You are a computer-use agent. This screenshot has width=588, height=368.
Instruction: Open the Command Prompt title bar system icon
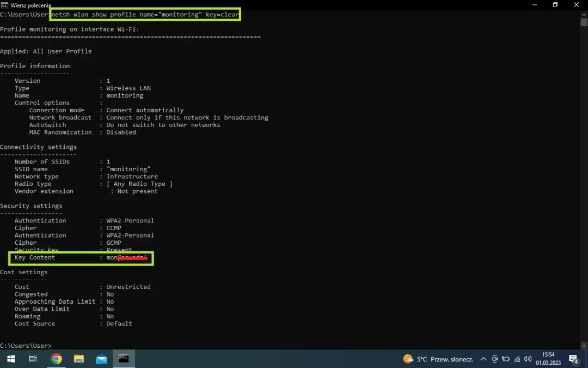click(5, 5)
